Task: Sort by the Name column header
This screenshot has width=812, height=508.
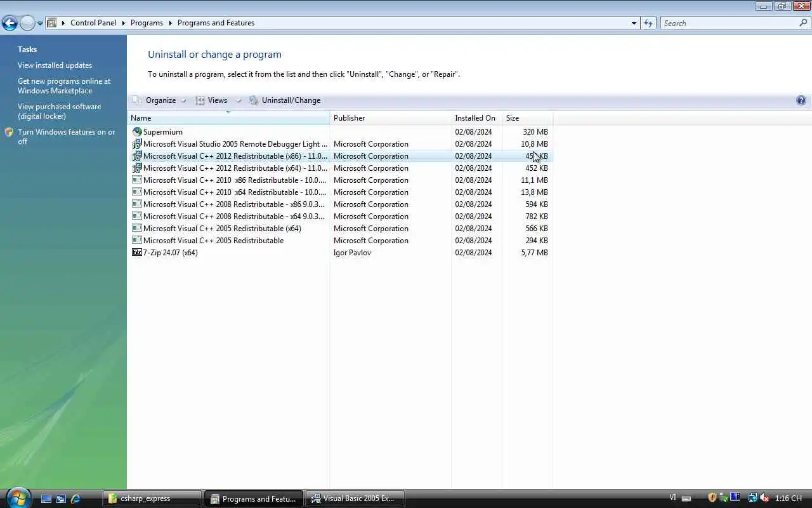Action: [228, 118]
